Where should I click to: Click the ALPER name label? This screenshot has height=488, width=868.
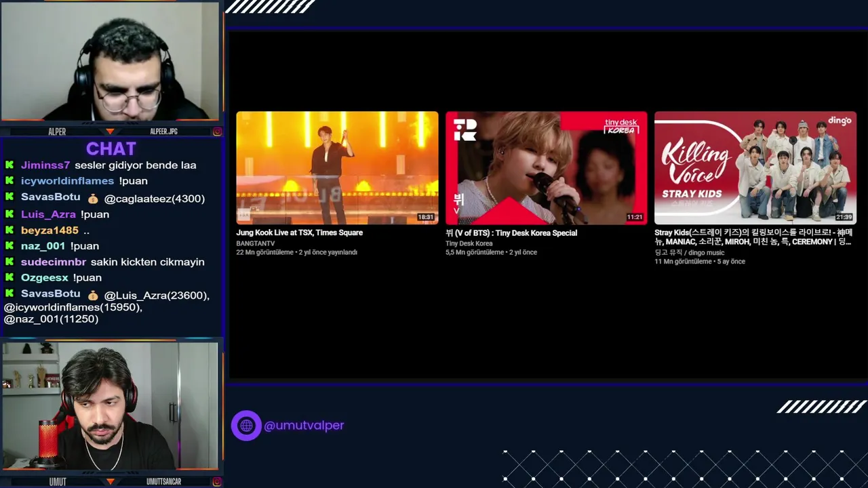57,131
